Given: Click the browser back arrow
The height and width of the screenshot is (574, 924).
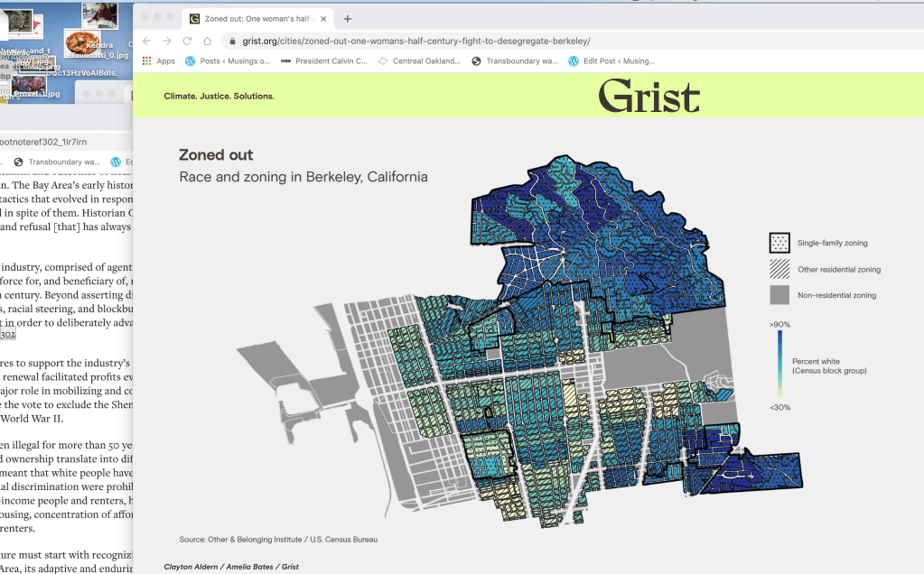Looking at the screenshot, I should 147,41.
